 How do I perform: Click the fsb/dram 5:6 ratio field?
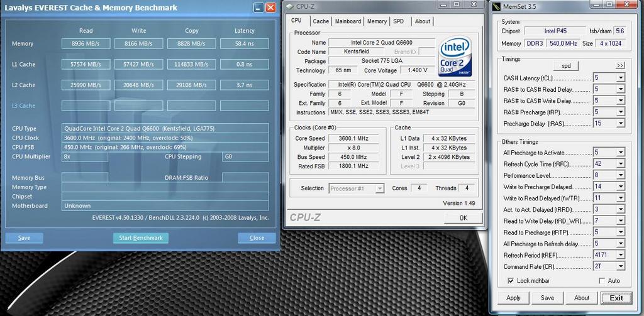click(620, 31)
